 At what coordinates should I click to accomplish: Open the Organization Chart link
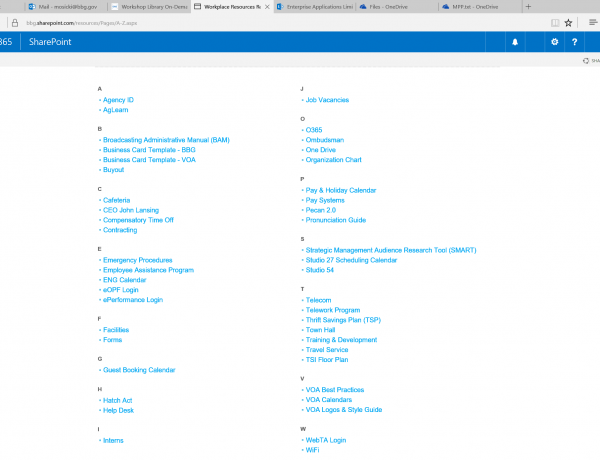click(x=334, y=160)
